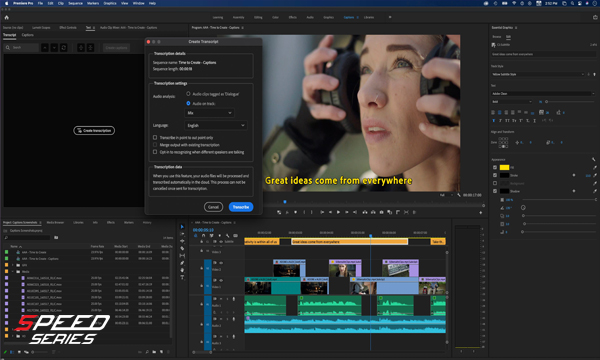Click the Play button in Program monitor

click(338, 212)
